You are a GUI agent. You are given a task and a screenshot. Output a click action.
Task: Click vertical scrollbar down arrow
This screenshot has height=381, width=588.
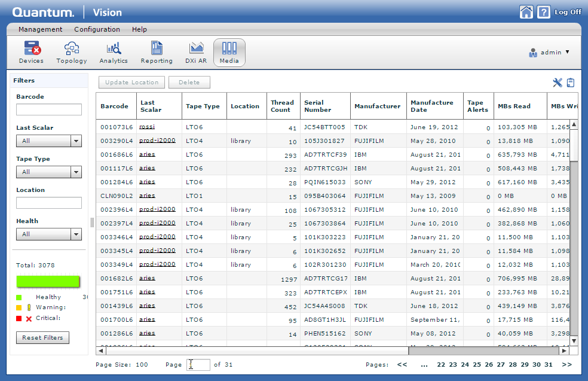(x=574, y=341)
